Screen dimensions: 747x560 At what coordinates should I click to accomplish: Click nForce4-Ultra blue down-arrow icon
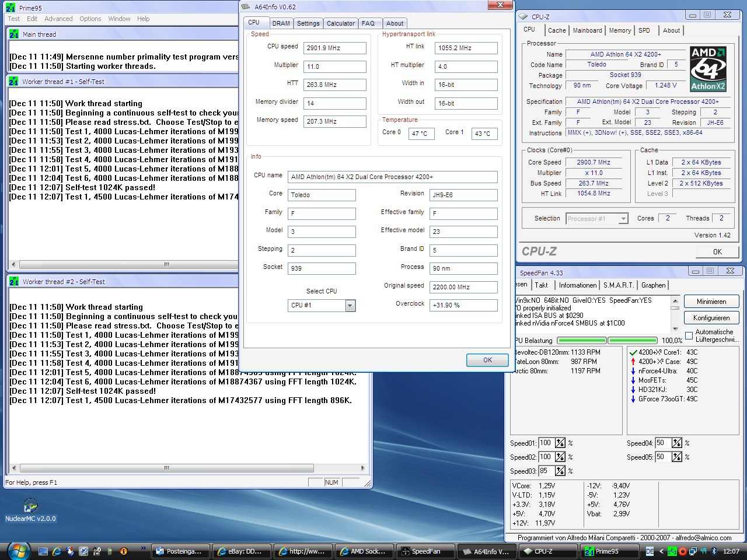[x=633, y=371]
